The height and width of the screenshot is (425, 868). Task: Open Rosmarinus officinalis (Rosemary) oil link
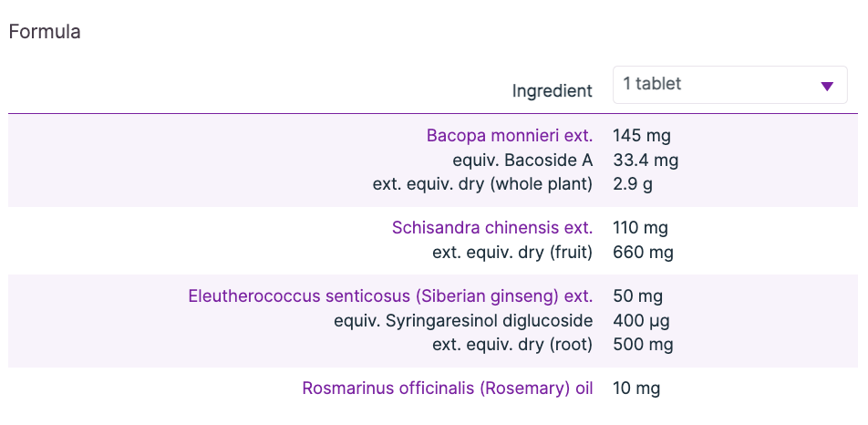(x=448, y=389)
